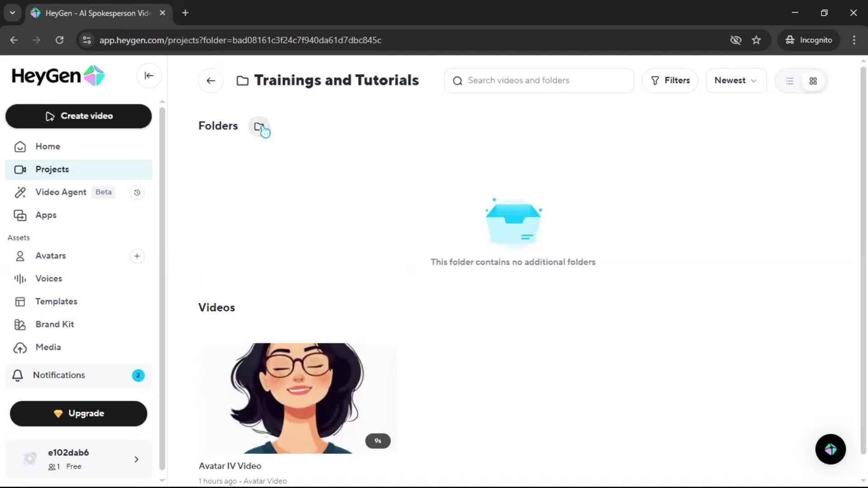
Task: Switch to grid view layout
Action: tap(813, 81)
